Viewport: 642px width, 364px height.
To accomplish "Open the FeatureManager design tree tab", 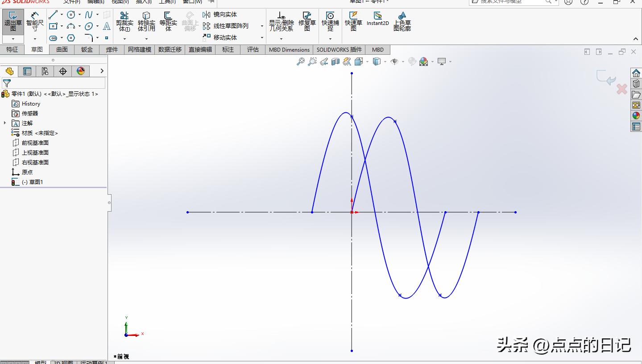I will coord(9,71).
